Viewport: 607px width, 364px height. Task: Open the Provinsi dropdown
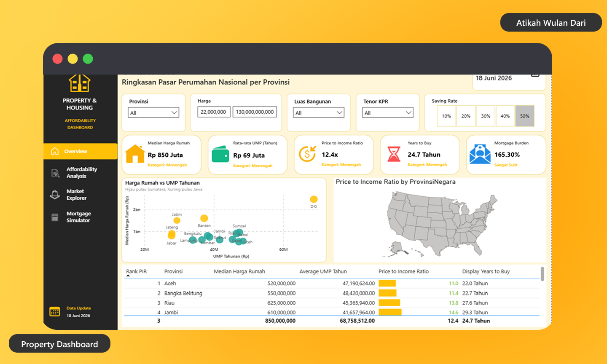153,112
